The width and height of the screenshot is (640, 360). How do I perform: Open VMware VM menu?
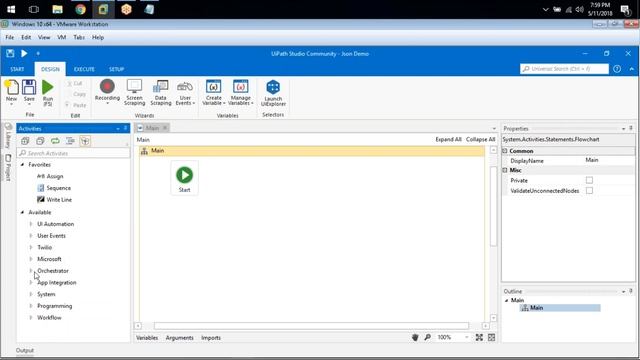tap(62, 37)
